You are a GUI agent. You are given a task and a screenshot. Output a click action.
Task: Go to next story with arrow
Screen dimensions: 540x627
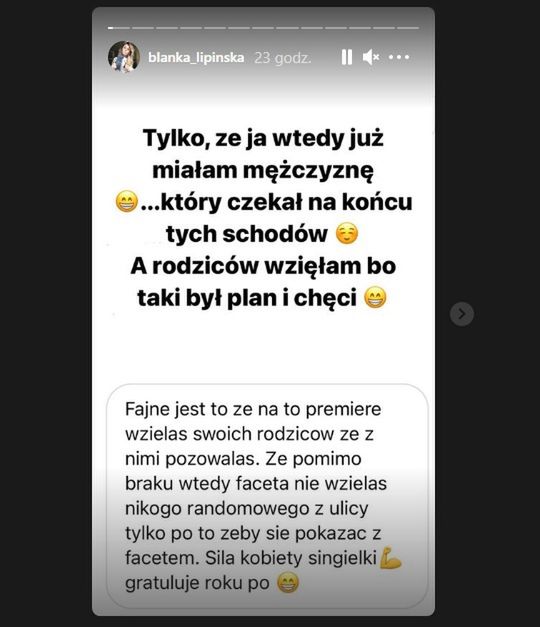tap(462, 314)
